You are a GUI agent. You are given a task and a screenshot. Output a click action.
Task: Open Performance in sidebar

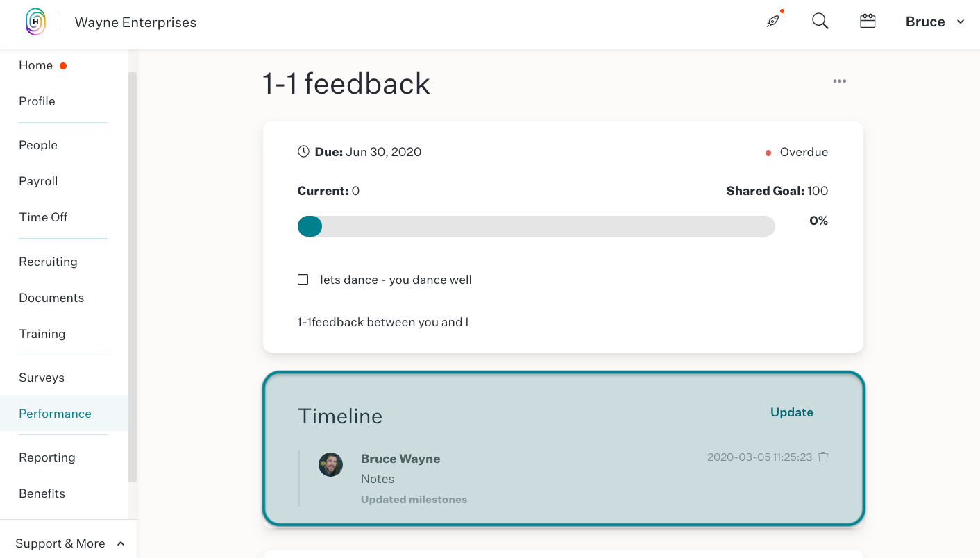coord(55,414)
